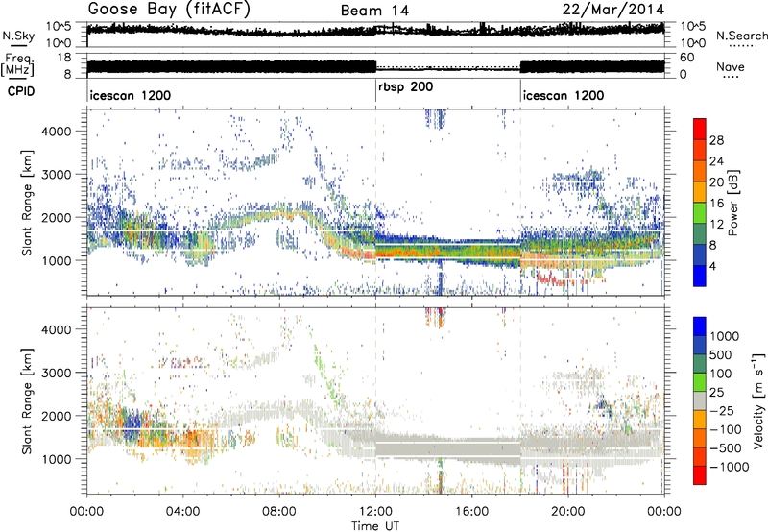Screen dimensions: 768x532
Task: Click the "2000" range tick in power panel
Action: 56,217
